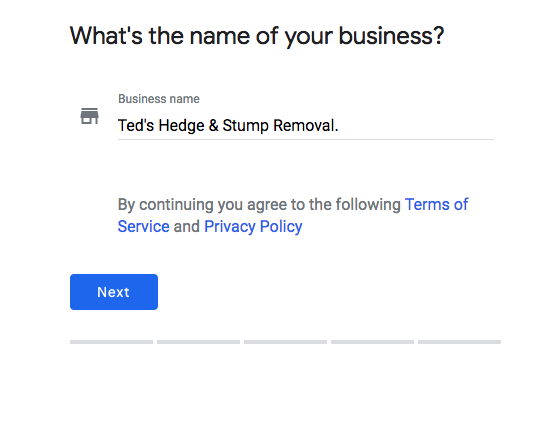The image size is (559, 422).
Task: Click the "What's the name of your business?" heading
Action: [x=257, y=36]
